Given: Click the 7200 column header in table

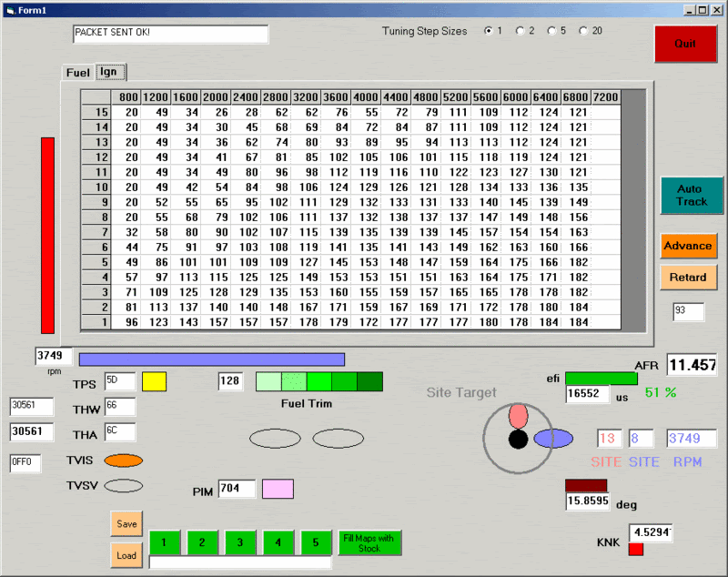Looking at the screenshot, I should coord(606,97).
